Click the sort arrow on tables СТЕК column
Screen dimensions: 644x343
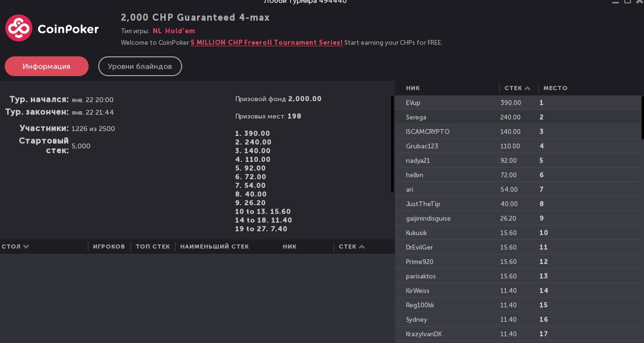pyautogui.click(x=362, y=247)
